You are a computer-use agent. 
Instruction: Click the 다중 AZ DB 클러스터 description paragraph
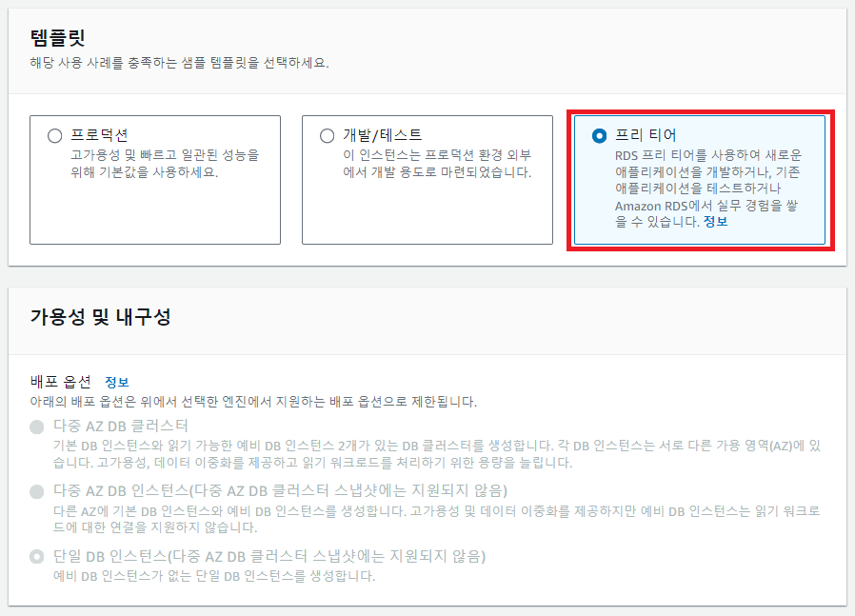tap(437, 454)
